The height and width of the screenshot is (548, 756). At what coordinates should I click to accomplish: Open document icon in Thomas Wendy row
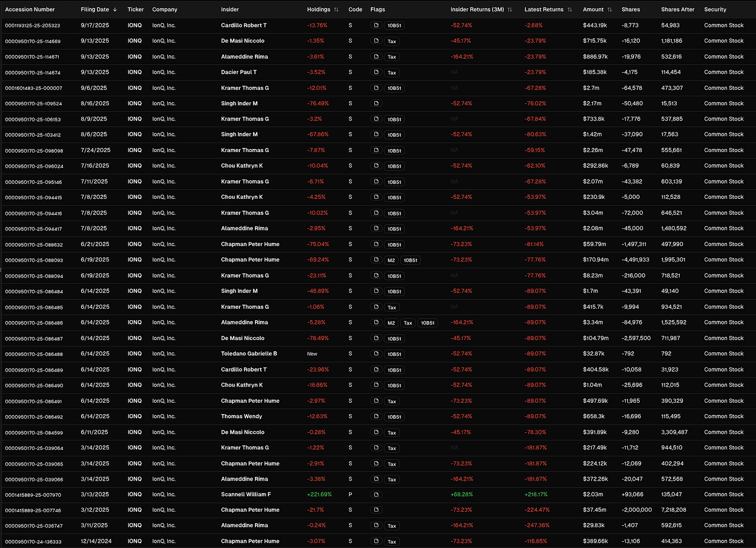[x=376, y=417]
